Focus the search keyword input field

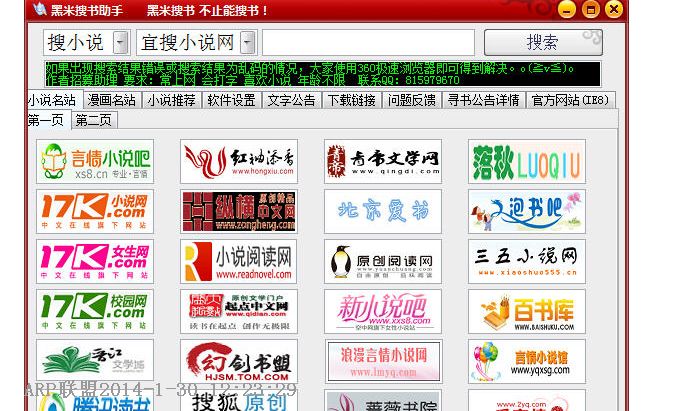[369, 42]
